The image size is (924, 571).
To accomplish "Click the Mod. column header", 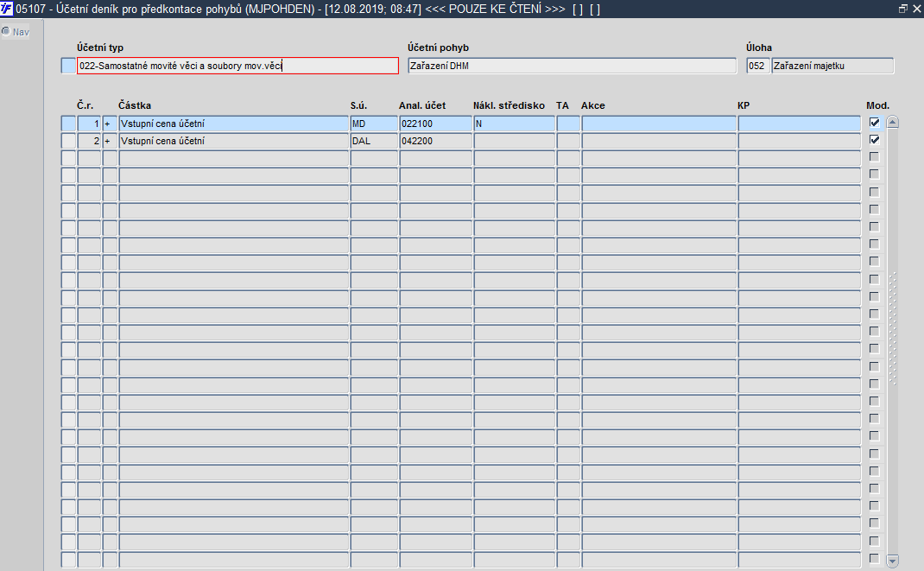I will [x=877, y=105].
